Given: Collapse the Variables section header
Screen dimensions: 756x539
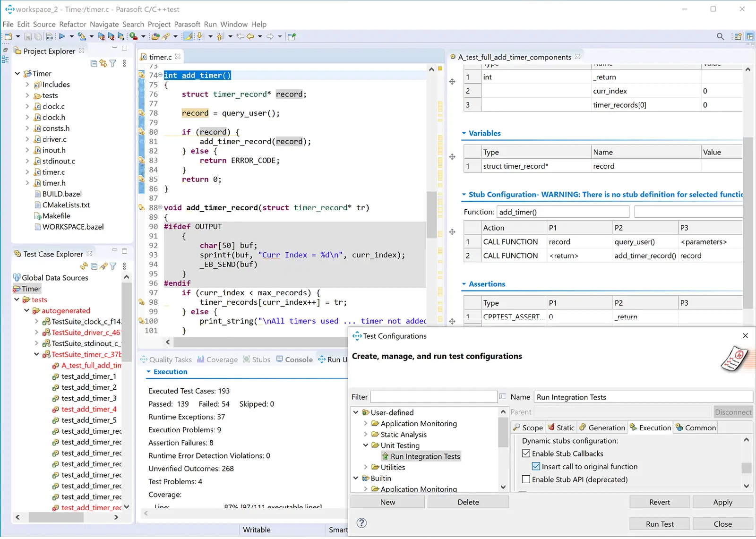Looking at the screenshot, I should click(x=464, y=133).
